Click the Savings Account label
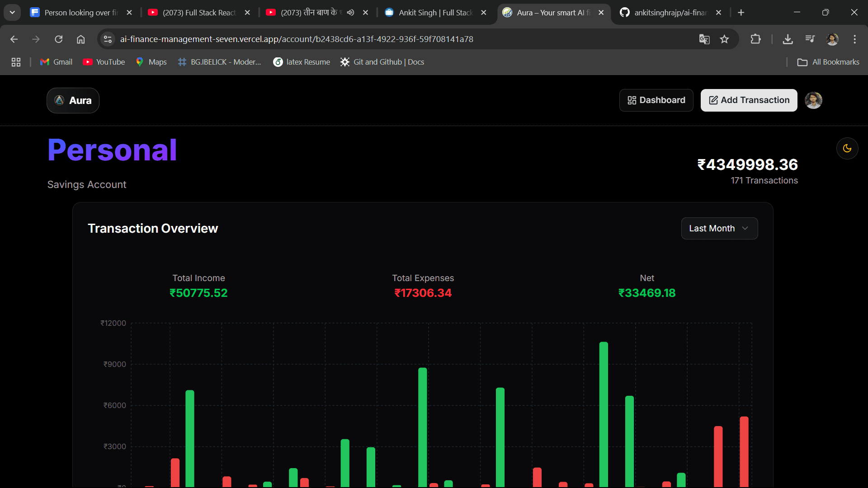Viewport: 868px width, 488px height. coord(87,185)
